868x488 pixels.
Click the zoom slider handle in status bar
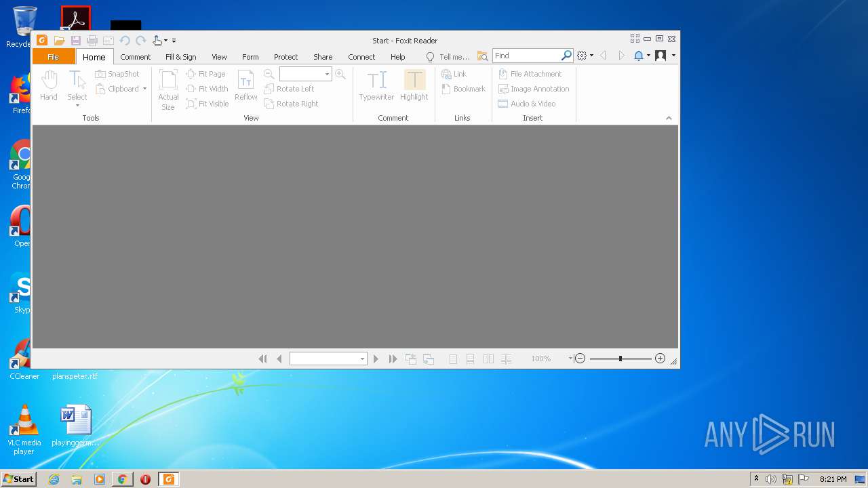tap(620, 359)
